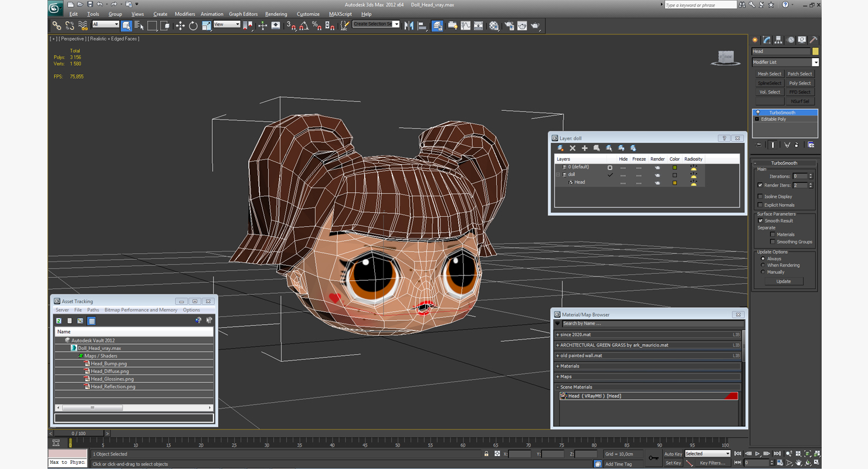Click the Set Key button
Image resolution: width=868 pixels, height=469 pixels.
tap(673, 463)
